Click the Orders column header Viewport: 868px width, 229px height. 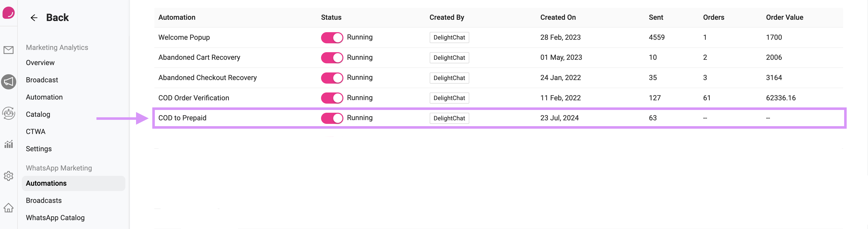tap(714, 17)
